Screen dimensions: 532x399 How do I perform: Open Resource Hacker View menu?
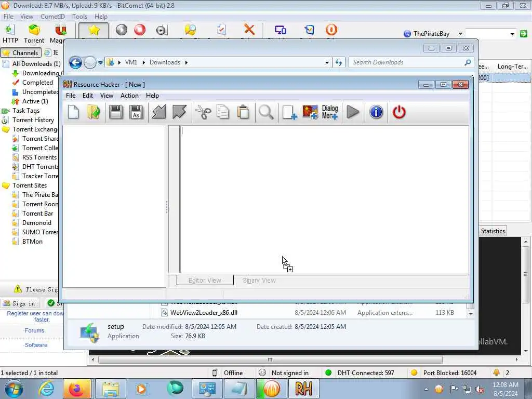tap(107, 96)
